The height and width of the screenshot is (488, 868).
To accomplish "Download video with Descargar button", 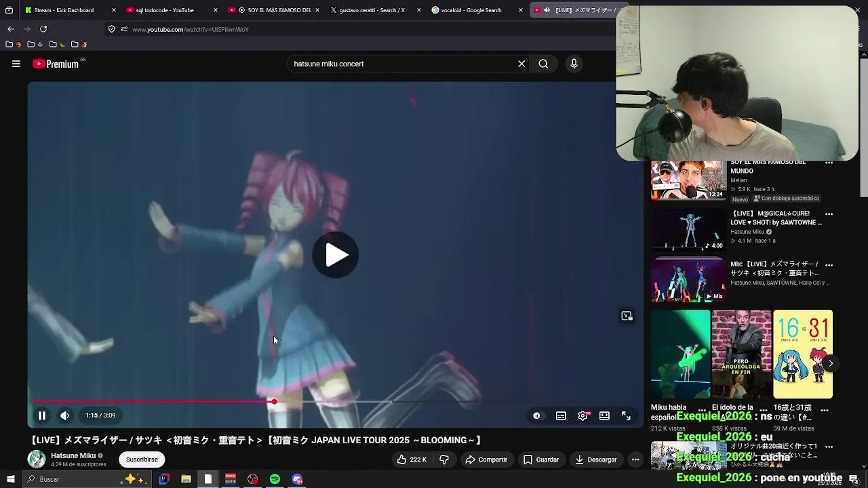I will click(595, 460).
